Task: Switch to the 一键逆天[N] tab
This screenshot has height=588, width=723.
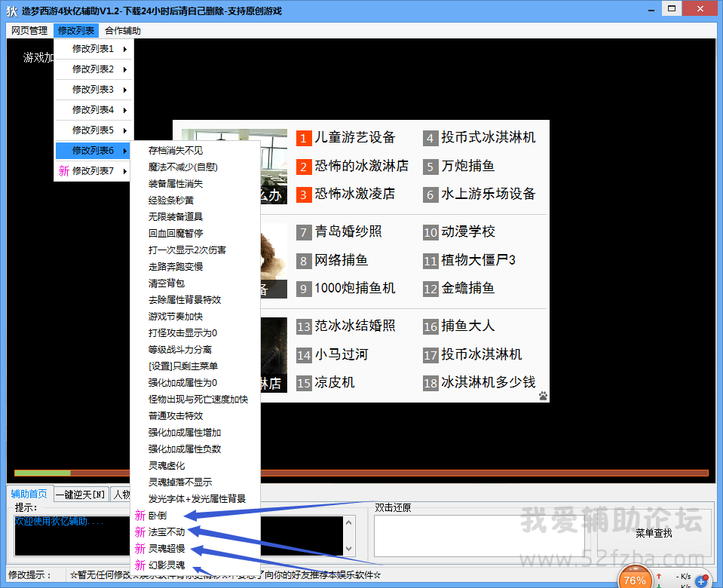Action: coord(81,495)
